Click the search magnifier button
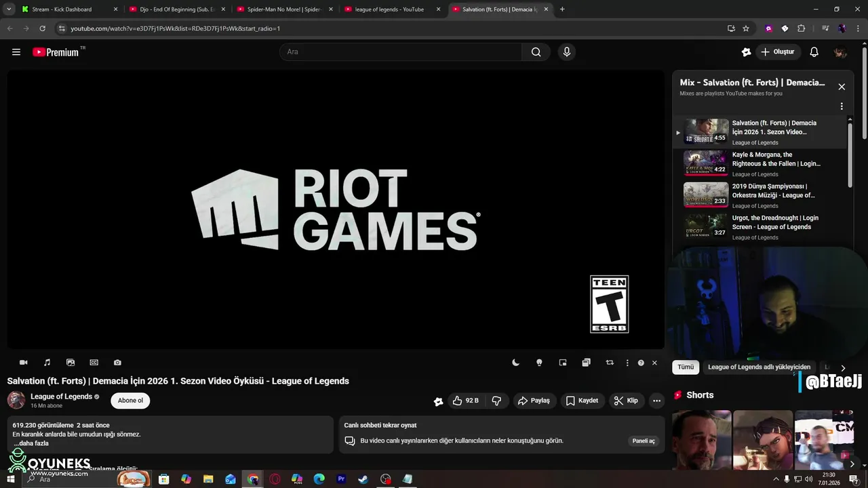 (536, 52)
